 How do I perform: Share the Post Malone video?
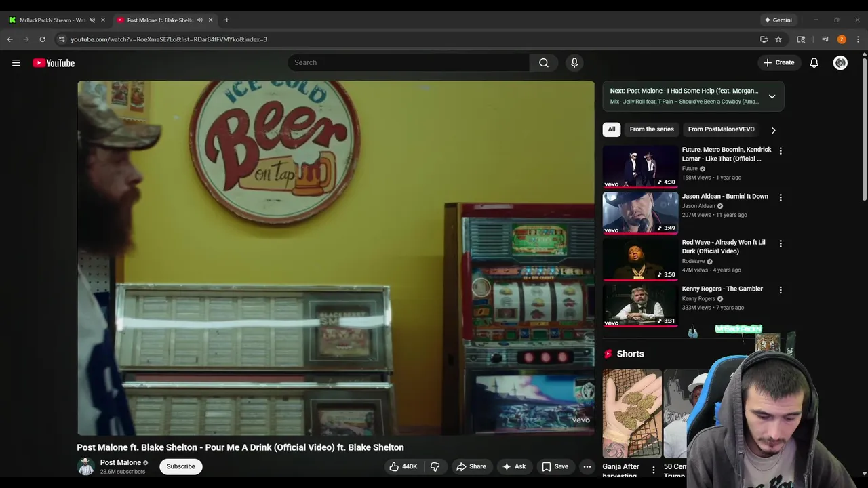click(471, 466)
